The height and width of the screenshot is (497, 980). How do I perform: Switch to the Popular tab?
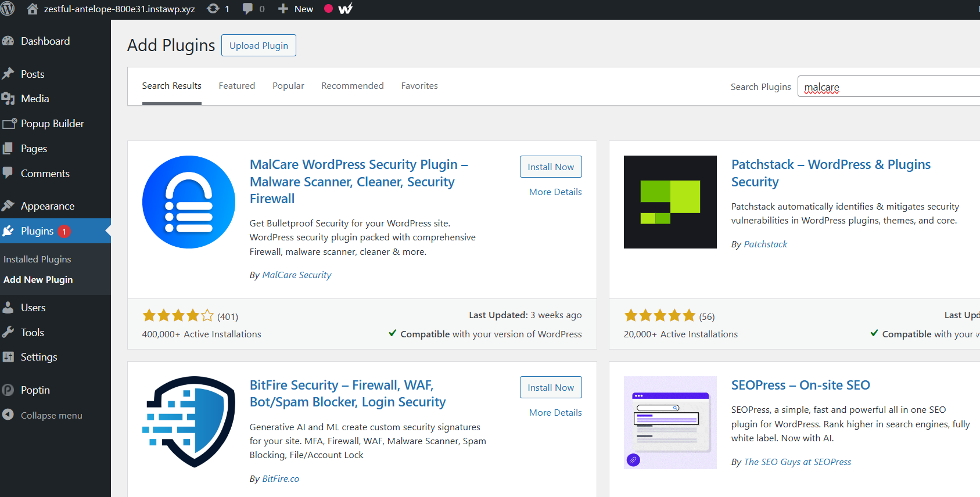tap(289, 86)
